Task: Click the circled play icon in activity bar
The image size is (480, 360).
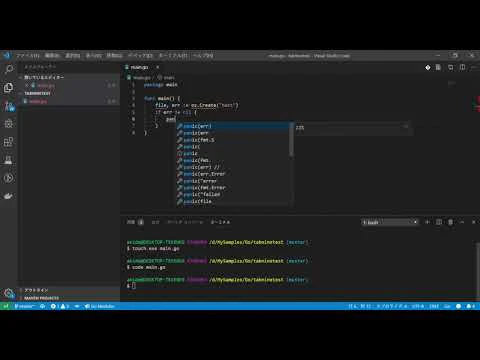Action: (9, 178)
